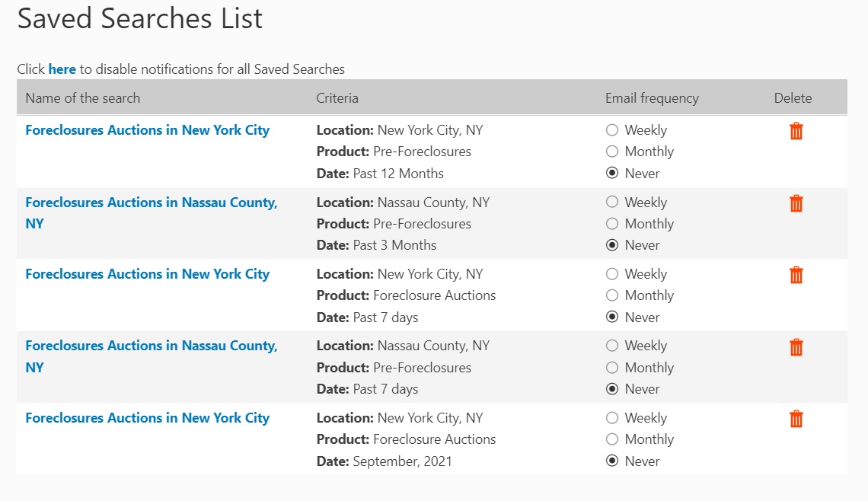
Task: Open the New York City Past 7 days search link
Action: 147,274
